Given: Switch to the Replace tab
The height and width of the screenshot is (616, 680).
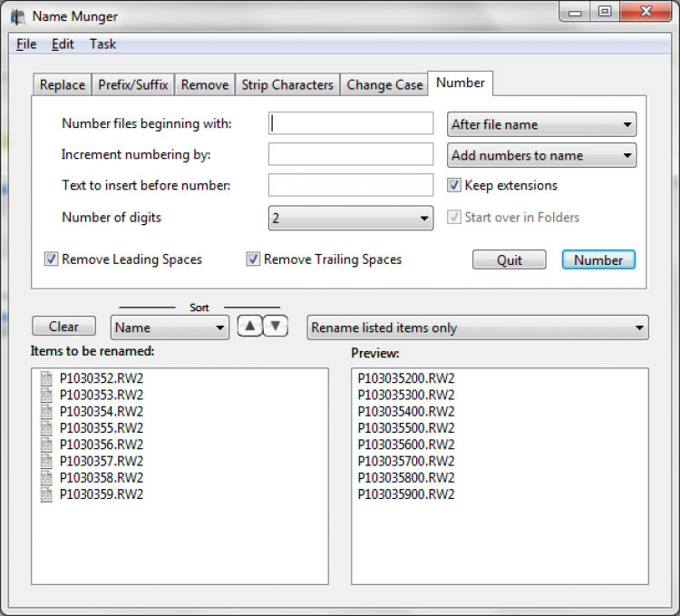Looking at the screenshot, I should point(63,84).
